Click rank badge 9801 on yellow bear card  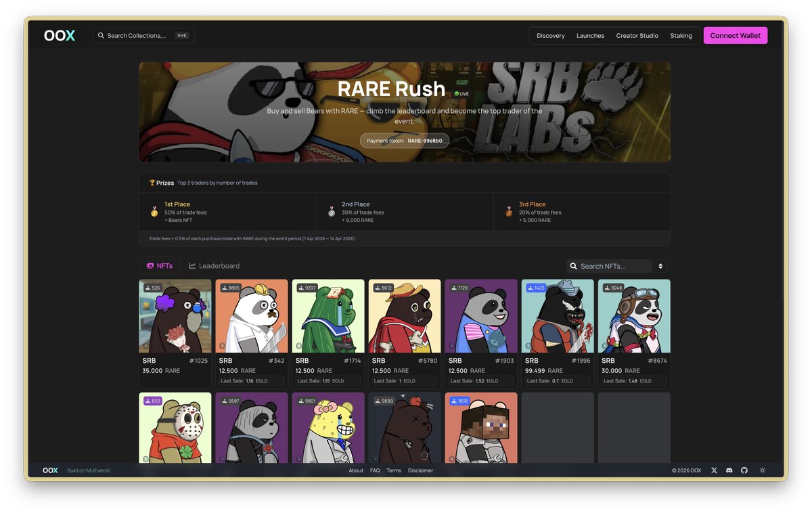click(x=307, y=401)
